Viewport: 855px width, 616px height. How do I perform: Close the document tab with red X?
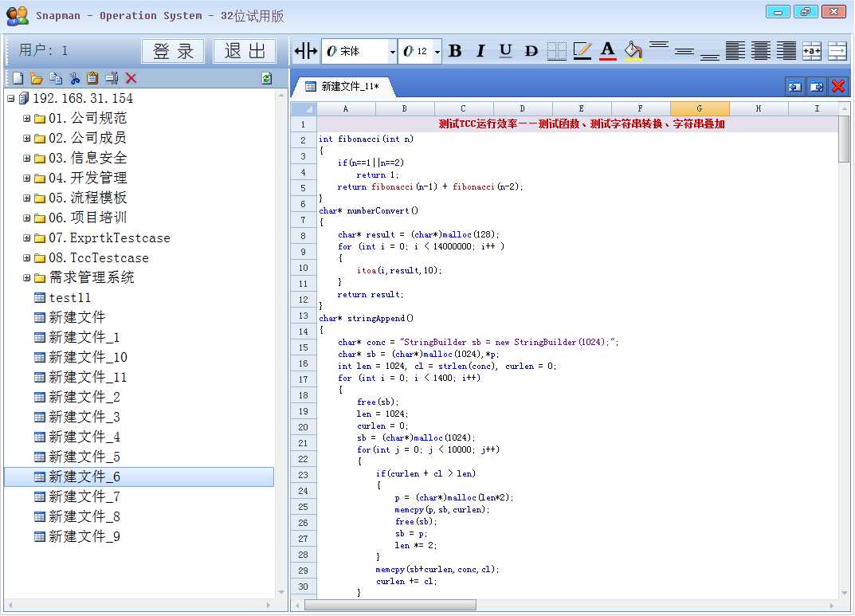(838, 86)
